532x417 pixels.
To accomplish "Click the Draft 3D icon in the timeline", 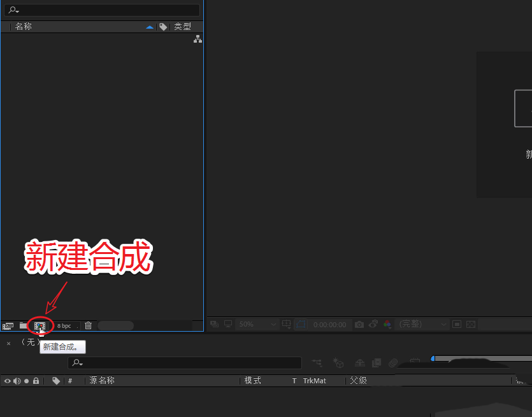I will tap(338, 363).
